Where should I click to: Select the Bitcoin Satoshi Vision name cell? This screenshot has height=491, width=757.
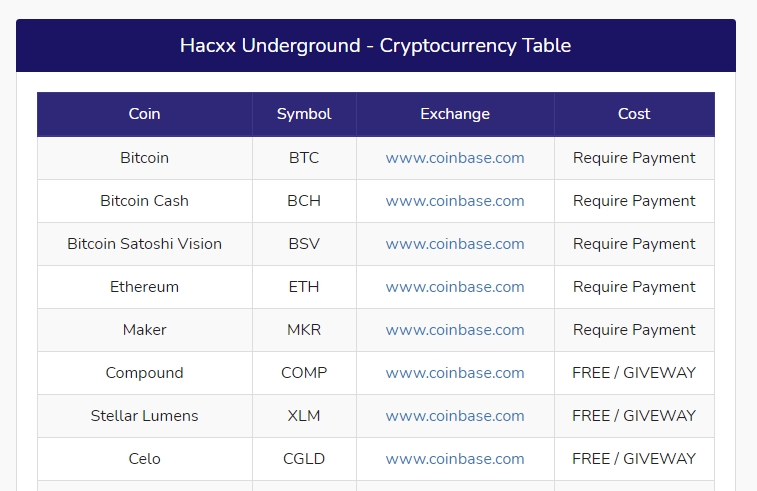[x=145, y=244]
